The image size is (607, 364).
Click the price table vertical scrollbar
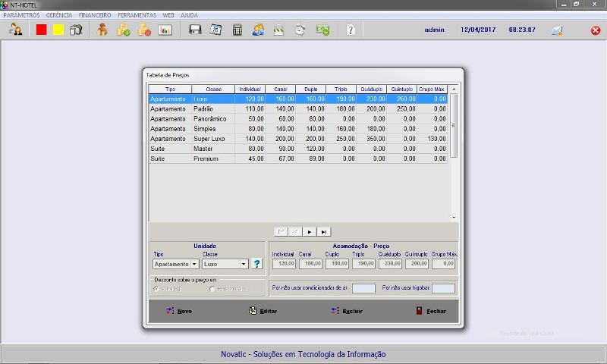pos(454,125)
